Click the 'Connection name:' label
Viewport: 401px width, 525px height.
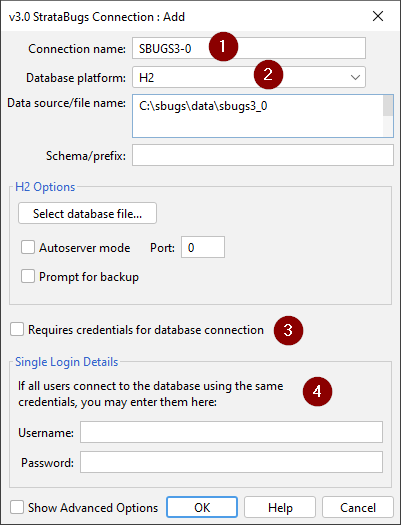click(77, 49)
